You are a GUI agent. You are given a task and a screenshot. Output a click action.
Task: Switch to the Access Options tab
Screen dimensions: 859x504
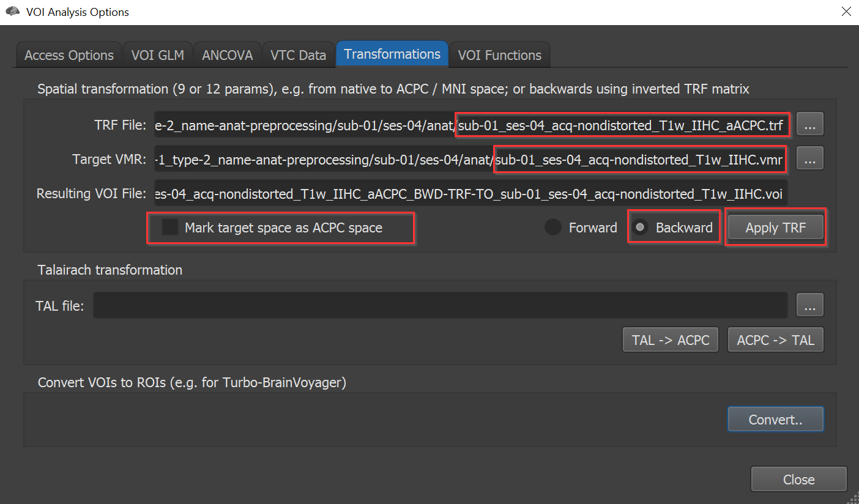tap(69, 55)
